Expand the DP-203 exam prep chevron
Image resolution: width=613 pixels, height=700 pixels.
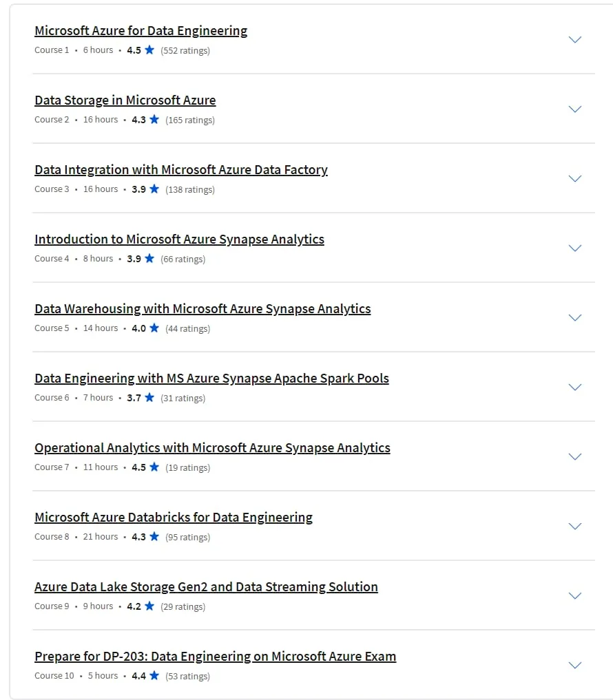[574, 665]
